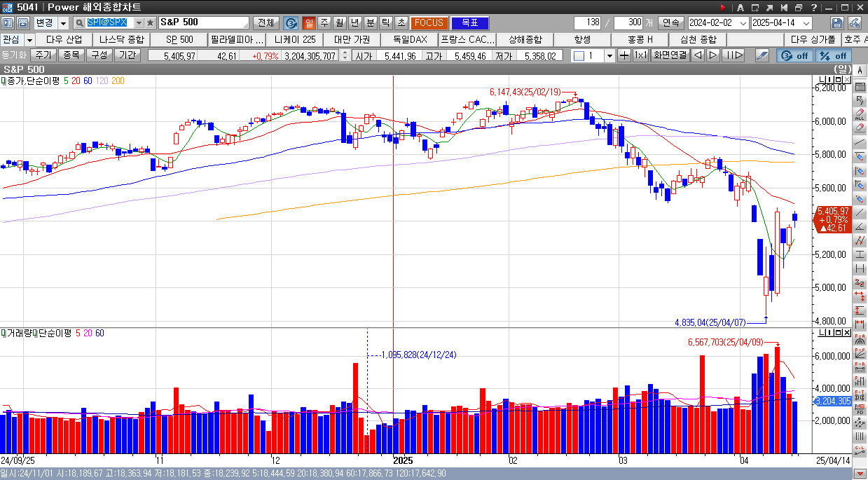Click the round 3 icon beside 전체
The image size is (868, 480).
coord(290,23)
